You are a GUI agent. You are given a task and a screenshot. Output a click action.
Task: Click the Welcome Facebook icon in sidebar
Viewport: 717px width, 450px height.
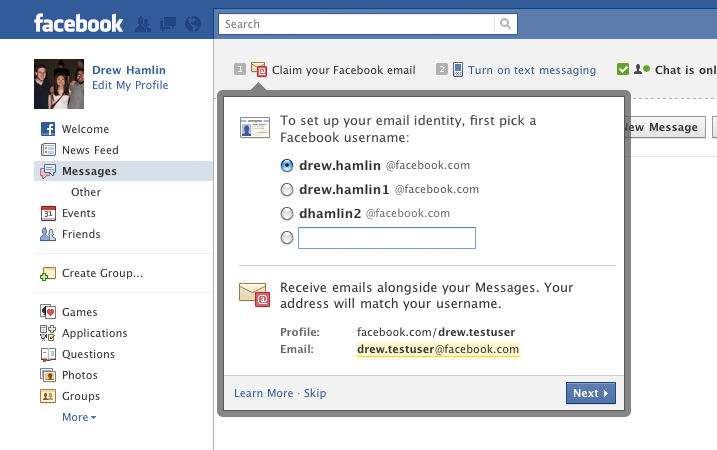click(x=48, y=129)
